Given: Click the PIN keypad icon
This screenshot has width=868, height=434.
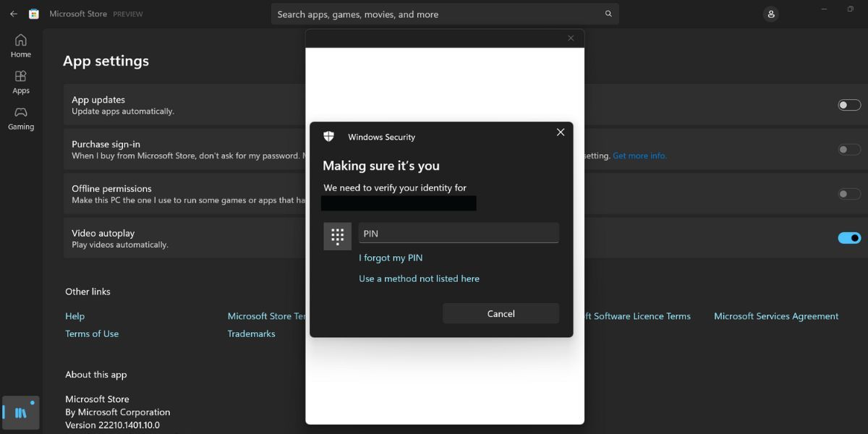Looking at the screenshot, I should (337, 236).
